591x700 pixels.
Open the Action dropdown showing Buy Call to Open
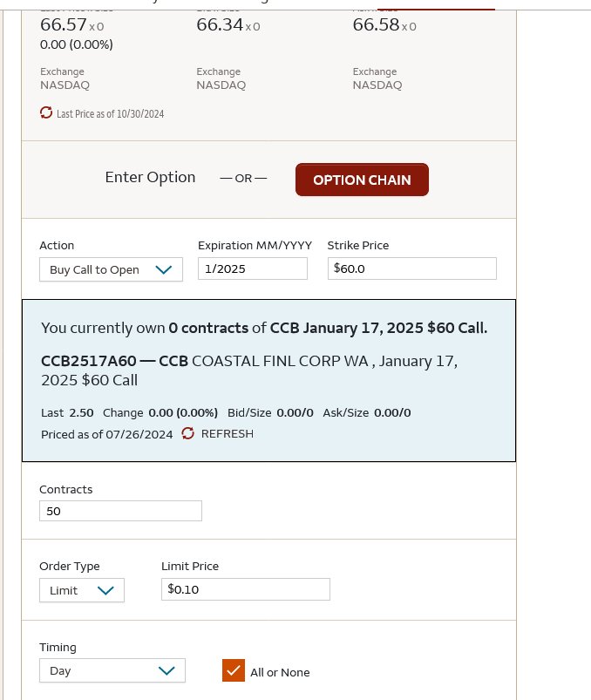coord(112,269)
